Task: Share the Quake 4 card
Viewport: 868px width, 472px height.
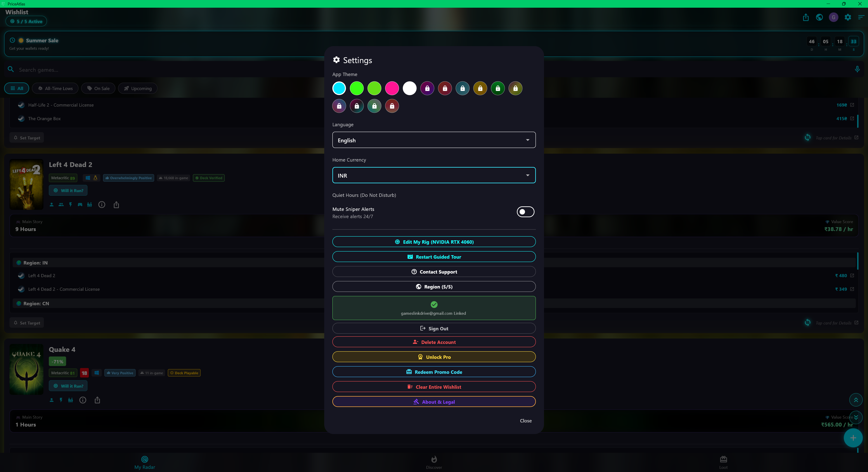Action: (97, 400)
